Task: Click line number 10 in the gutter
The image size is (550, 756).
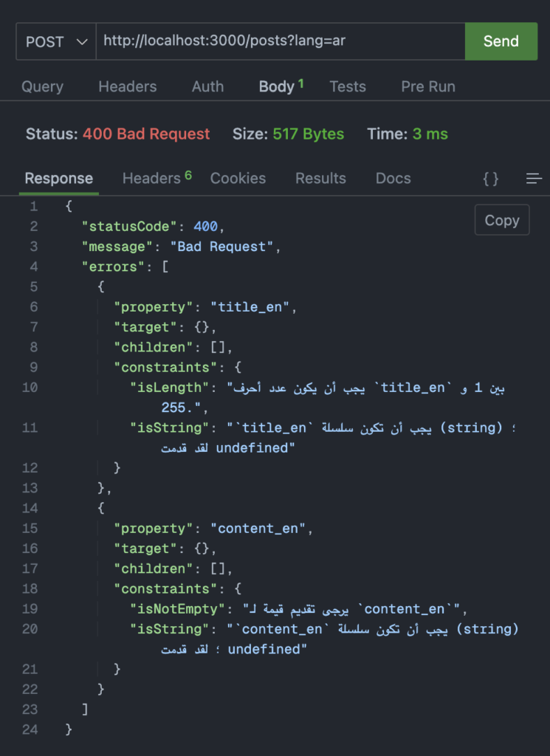Action: 30,387
